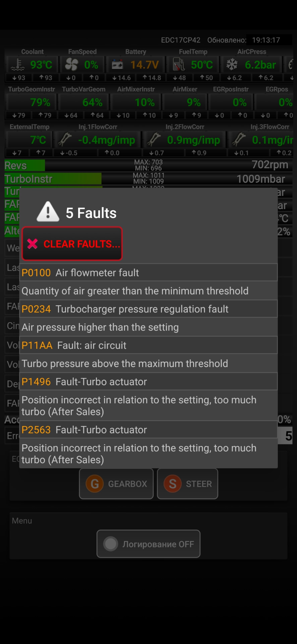This screenshot has width=297, height=644.
Task: Click the CLEAR FAULTS button
Action: pos(72,244)
